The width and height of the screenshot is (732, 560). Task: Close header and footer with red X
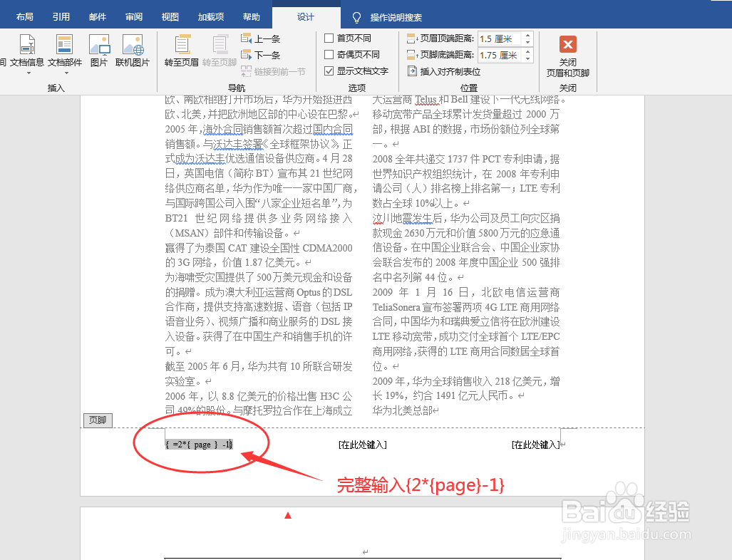click(x=567, y=45)
